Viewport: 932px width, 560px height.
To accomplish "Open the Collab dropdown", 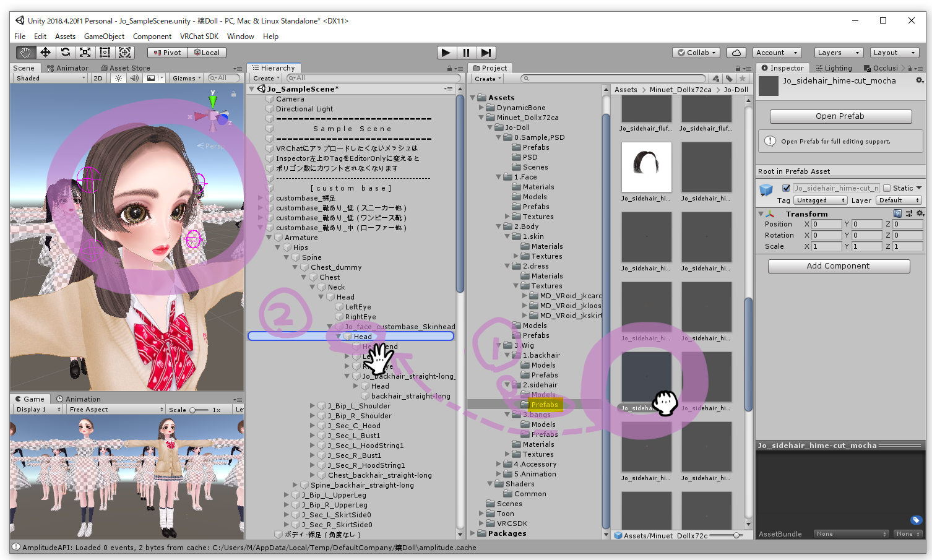I will [696, 53].
